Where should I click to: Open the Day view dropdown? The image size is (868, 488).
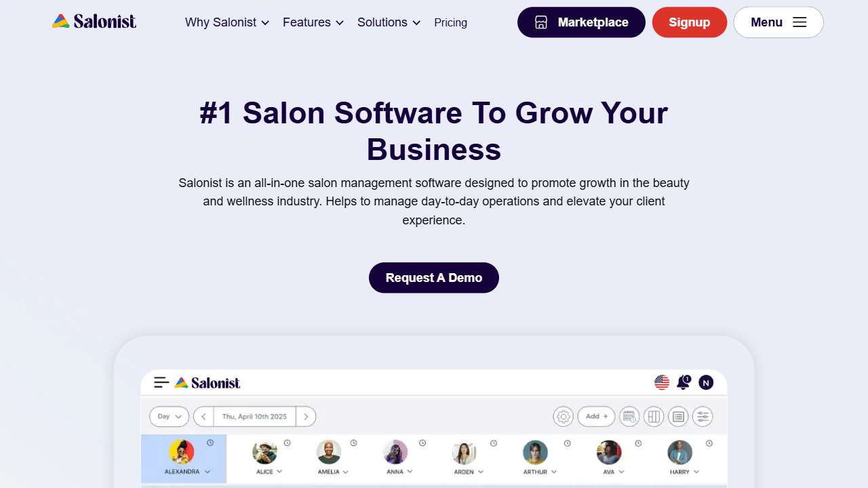point(170,417)
